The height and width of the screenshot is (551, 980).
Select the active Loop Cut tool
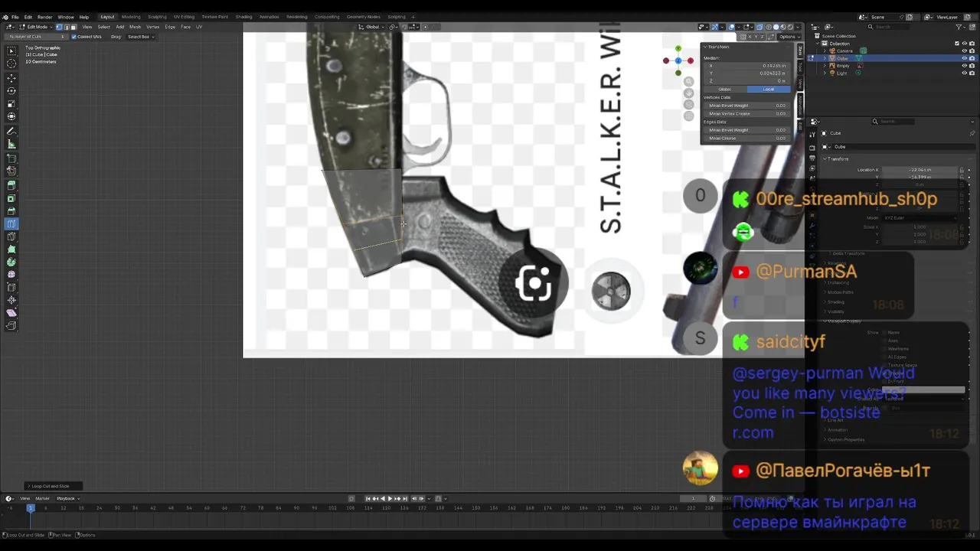pos(11,224)
